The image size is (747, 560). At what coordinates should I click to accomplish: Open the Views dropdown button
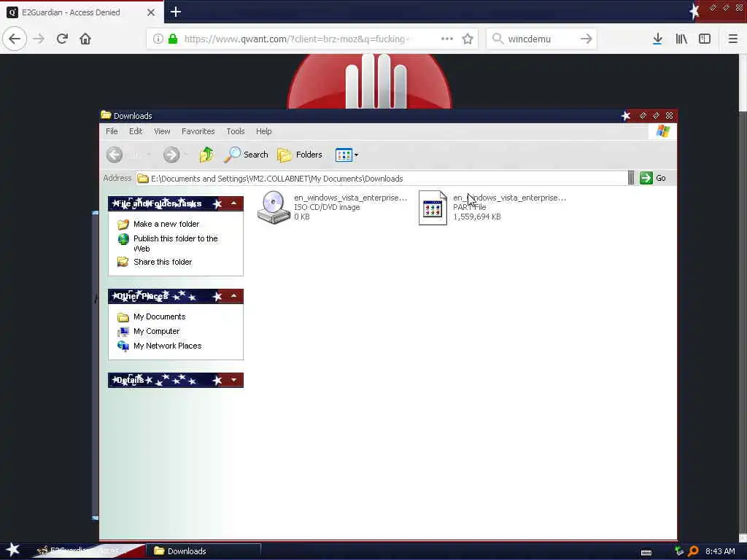pyautogui.click(x=347, y=155)
